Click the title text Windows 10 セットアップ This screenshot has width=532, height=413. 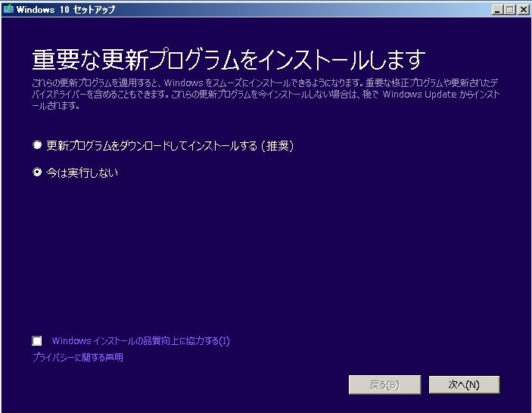click(x=66, y=10)
